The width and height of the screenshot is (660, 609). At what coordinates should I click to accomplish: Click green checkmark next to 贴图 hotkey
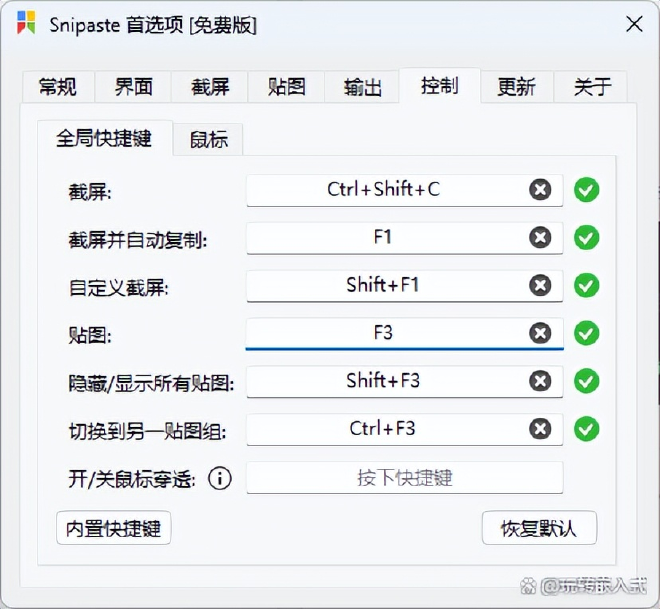586,333
